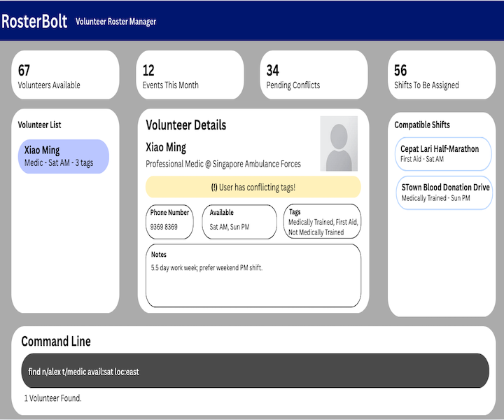The height and width of the screenshot is (420, 504).
Task: Select Xiao Ming in the Volunteer List
Action: pos(64,155)
